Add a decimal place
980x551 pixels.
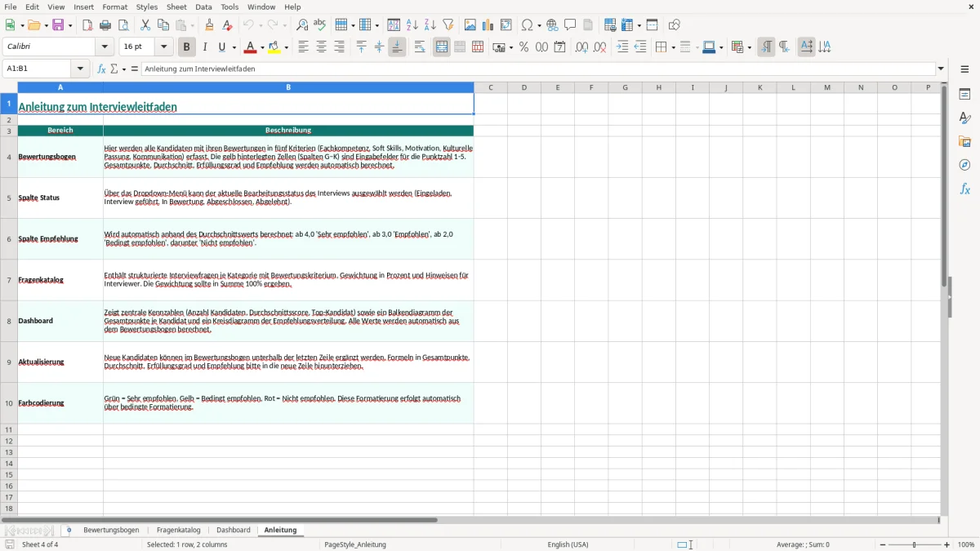pyautogui.click(x=581, y=47)
